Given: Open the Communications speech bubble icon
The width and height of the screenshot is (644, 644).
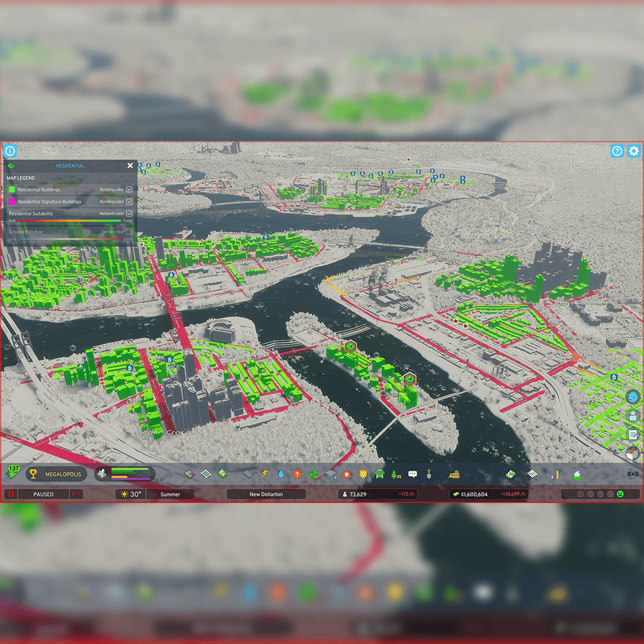Looking at the screenshot, I should click(x=413, y=474).
